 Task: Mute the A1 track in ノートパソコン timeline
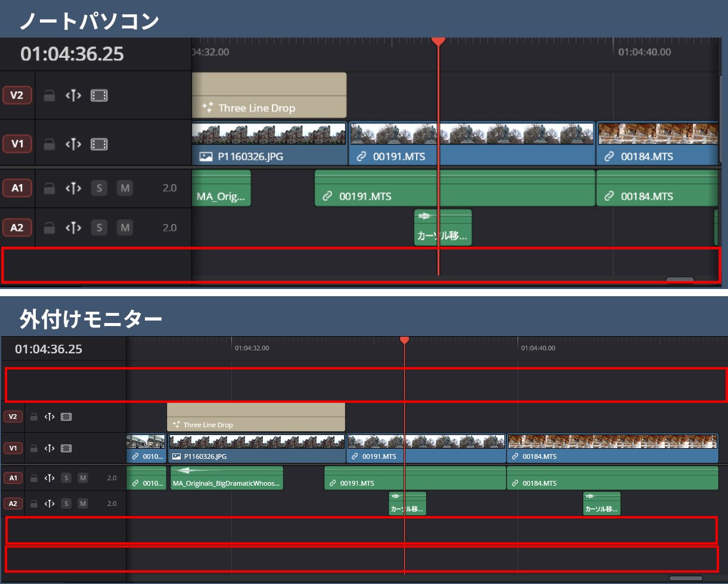click(x=124, y=188)
